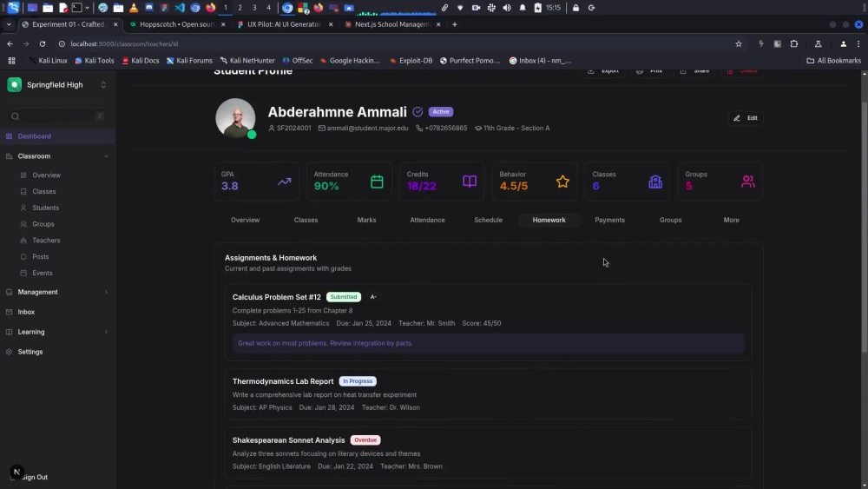Viewport: 868px width, 489px height.
Task: Click the school building icon in Classes card
Action: (655, 181)
